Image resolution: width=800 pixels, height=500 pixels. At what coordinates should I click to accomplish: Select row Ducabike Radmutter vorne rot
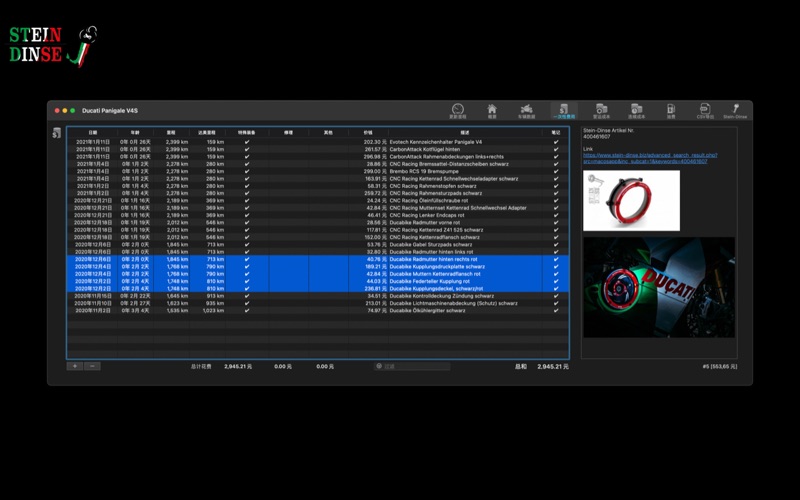(318, 223)
